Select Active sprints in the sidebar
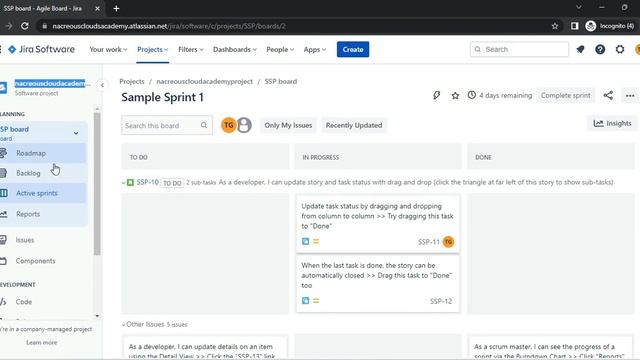This screenshot has height=360, width=640. click(x=43, y=193)
